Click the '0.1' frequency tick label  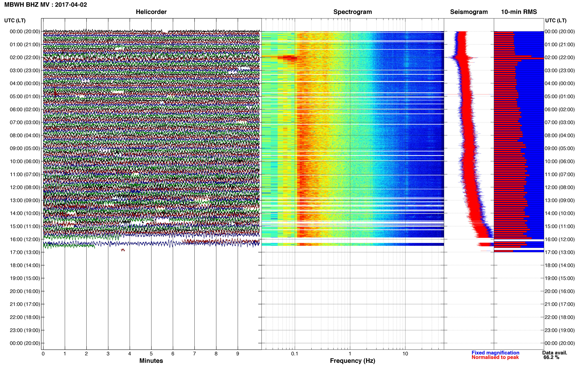point(294,354)
